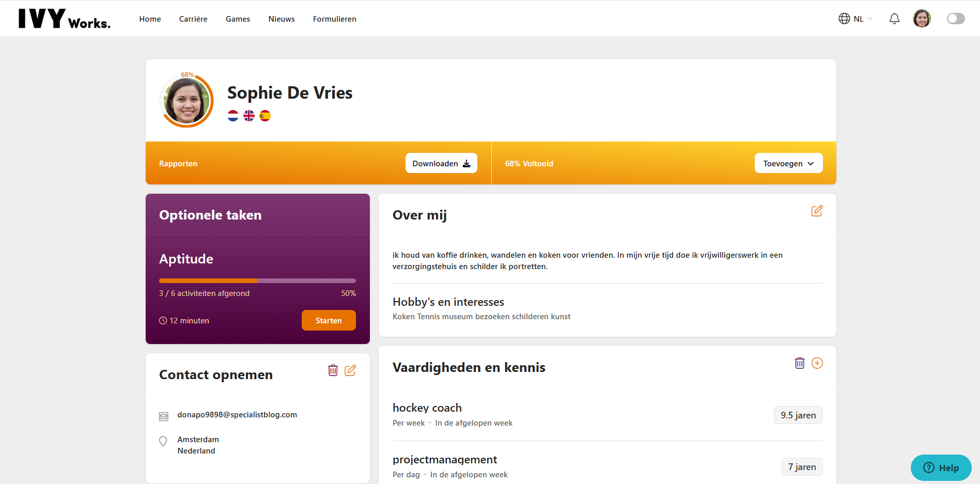Click the Dutch flag language icon
The height and width of the screenshot is (484, 980).
click(x=233, y=116)
